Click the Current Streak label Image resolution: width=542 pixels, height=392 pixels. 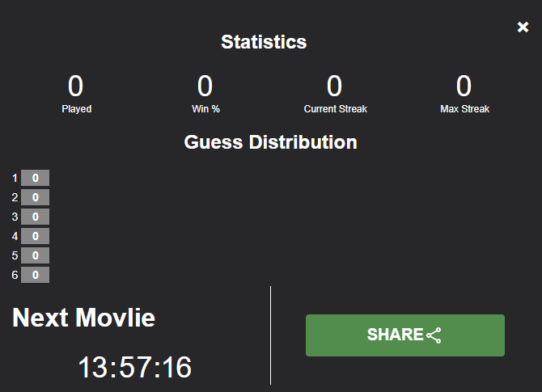335,109
